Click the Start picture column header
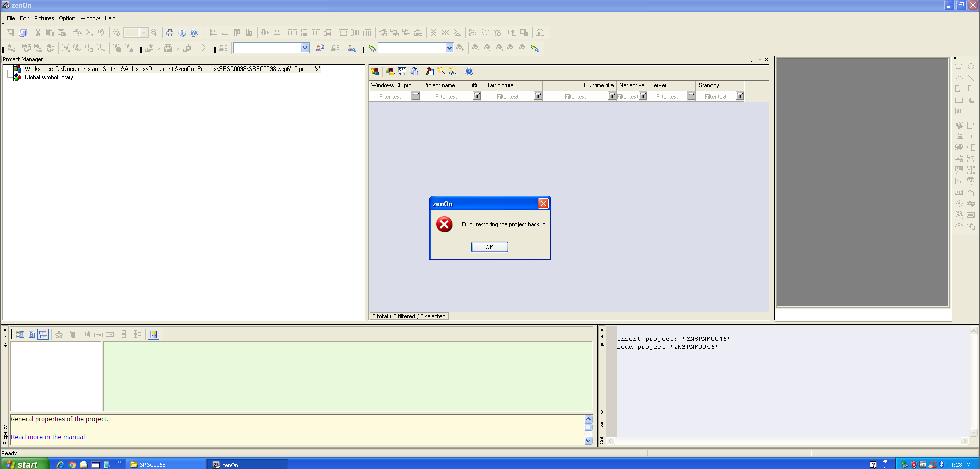 (x=511, y=85)
